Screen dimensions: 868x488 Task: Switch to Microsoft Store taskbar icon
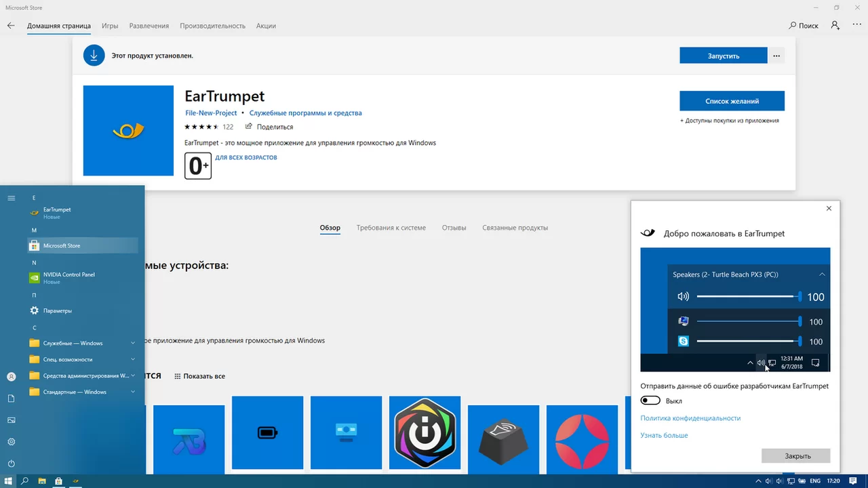pos(59,481)
